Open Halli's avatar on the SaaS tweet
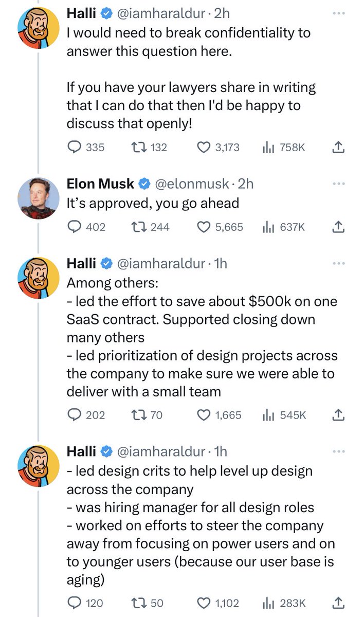The image size is (364, 617). 38,278
